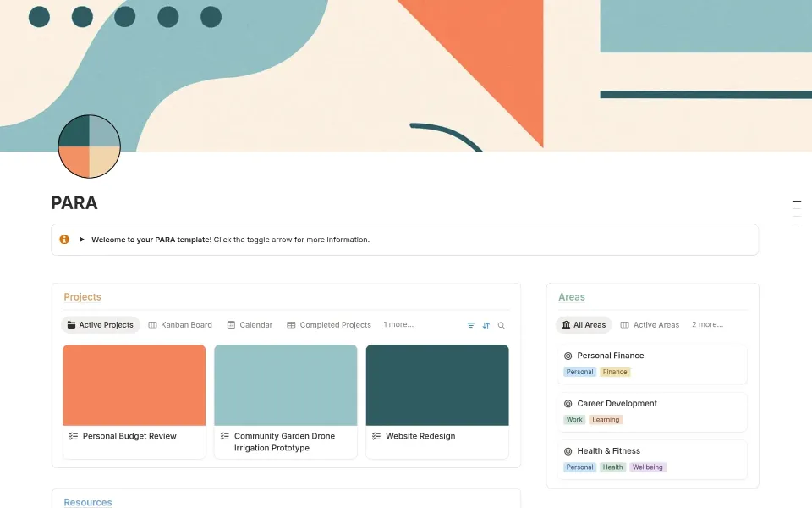Show 1 more Projects views
This screenshot has width=812, height=508.
coord(398,324)
